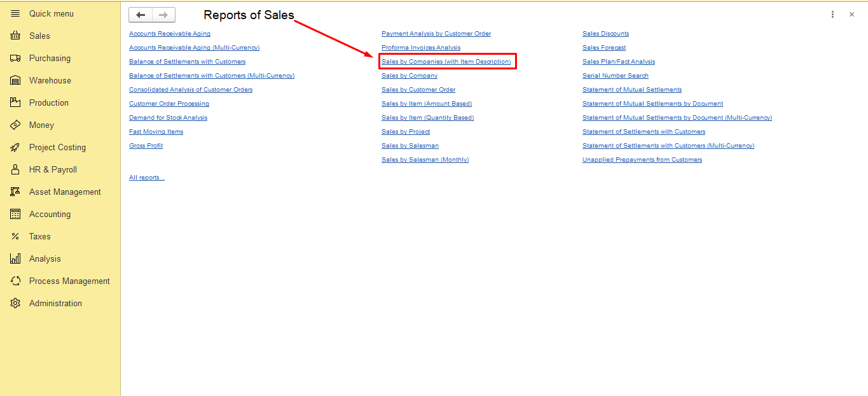Open Production via factory icon
Viewport: 868px width, 396px height.
tap(15, 103)
